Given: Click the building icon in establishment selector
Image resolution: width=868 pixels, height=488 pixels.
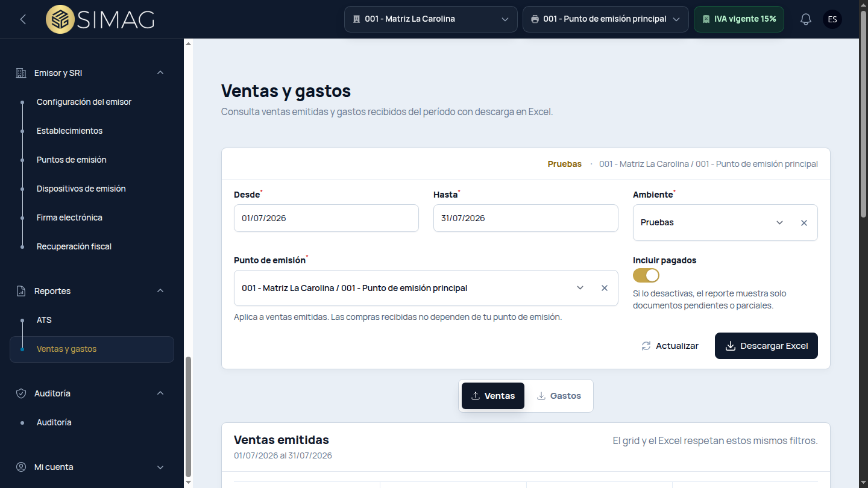Looking at the screenshot, I should click(356, 19).
